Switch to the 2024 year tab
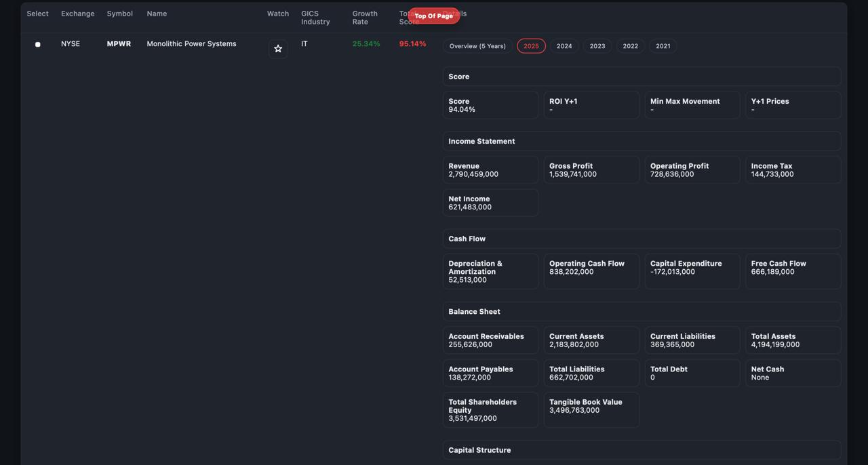 (x=564, y=46)
